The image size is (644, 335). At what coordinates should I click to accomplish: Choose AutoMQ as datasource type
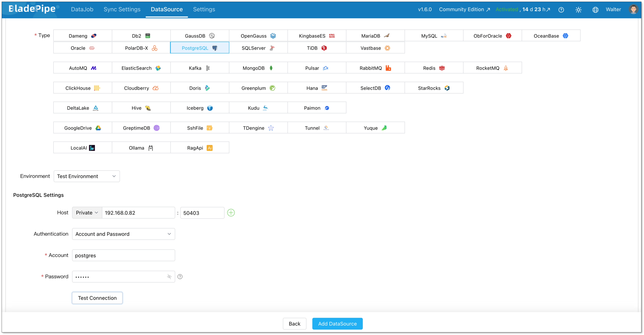(82, 68)
